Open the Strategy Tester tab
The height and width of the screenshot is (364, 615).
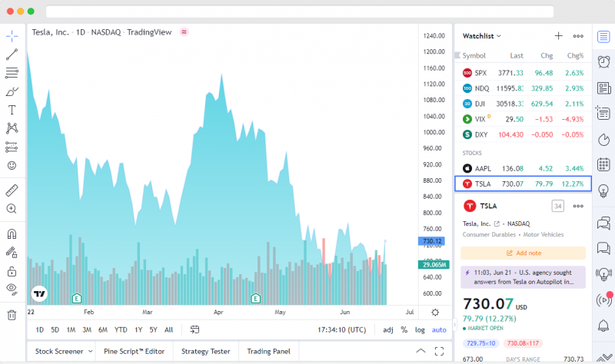point(205,352)
